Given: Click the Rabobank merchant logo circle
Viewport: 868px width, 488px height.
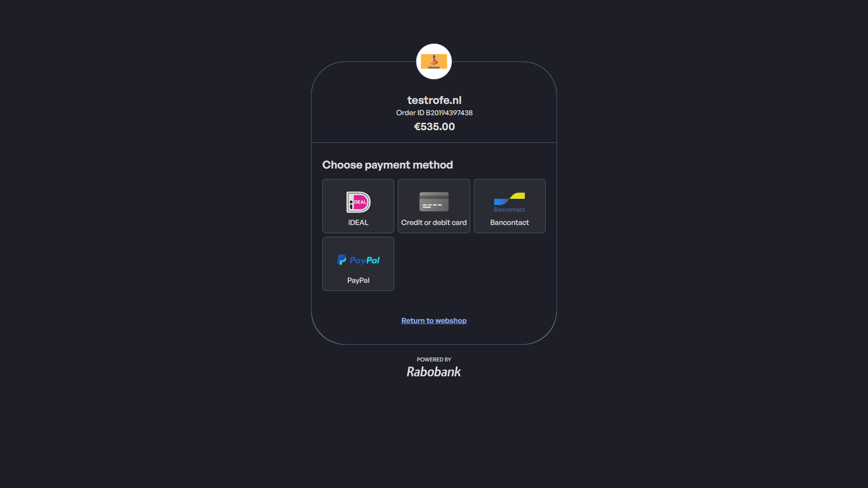Looking at the screenshot, I should click(x=434, y=61).
